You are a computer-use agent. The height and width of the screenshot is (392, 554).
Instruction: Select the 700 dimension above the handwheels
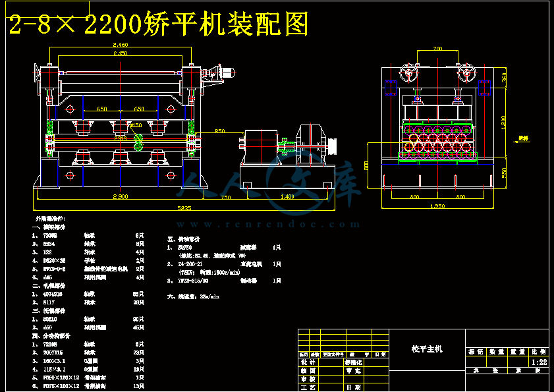[x=438, y=49]
